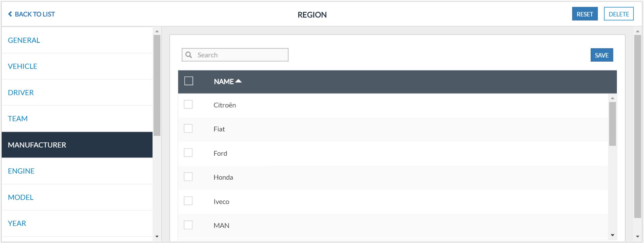The height and width of the screenshot is (243, 644).
Task: Select the DRIVER sidebar item
Action: [21, 93]
